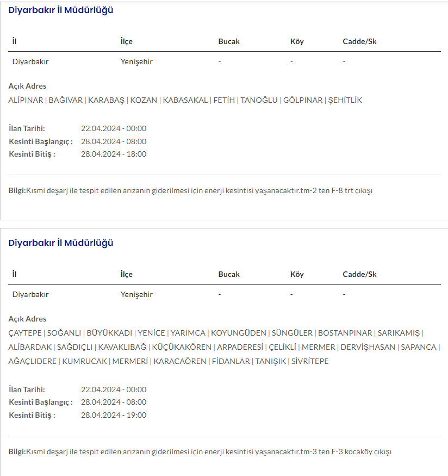
Task: Click the second Diyarbakır İl Müdürlüğü heading
Action: pos(61,243)
